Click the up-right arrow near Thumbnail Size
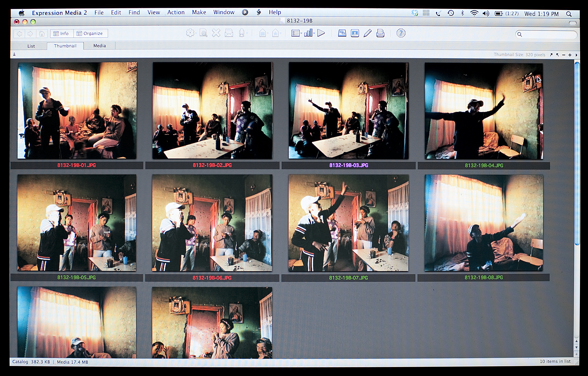The height and width of the screenshot is (376, 588). (551, 55)
